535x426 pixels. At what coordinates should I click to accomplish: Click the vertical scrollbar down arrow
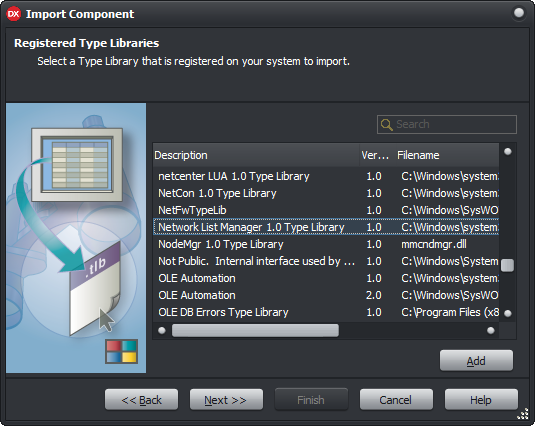[x=508, y=313]
